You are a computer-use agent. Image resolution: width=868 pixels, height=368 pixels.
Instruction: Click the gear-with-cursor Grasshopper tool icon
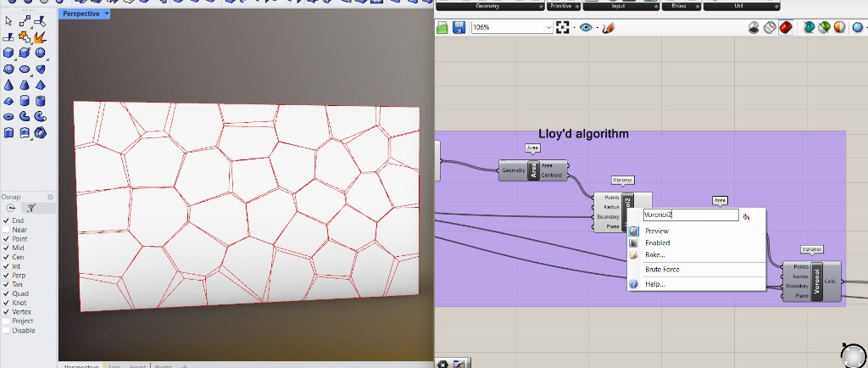[x=25, y=37]
